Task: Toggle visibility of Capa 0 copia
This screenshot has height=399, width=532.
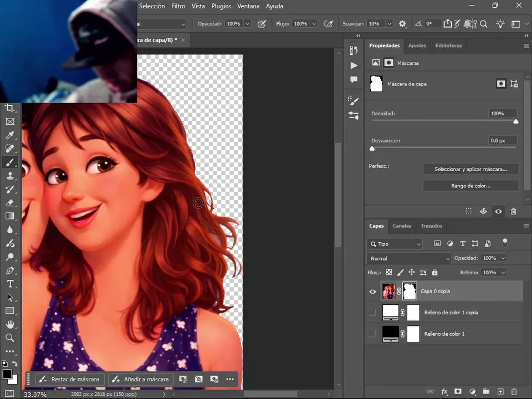Action: click(372, 291)
